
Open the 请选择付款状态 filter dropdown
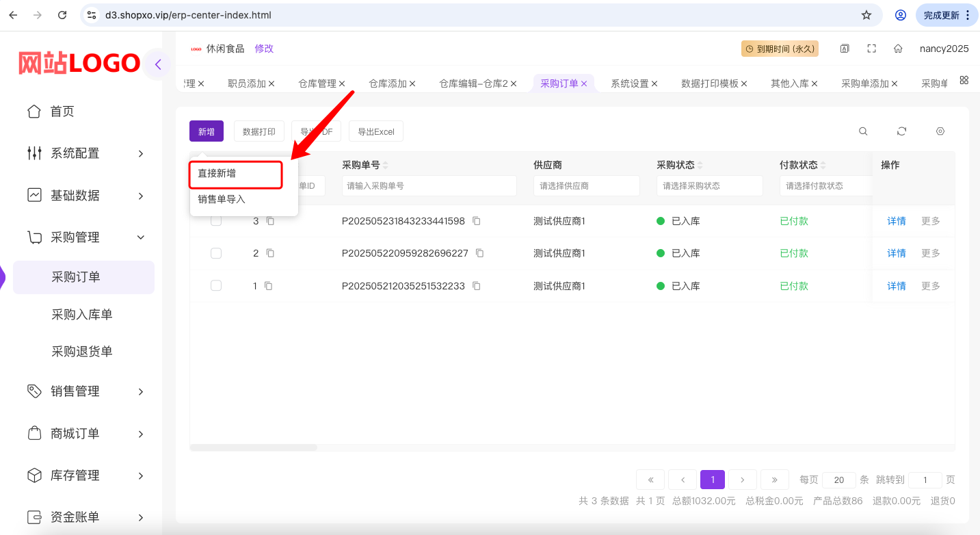pos(826,186)
